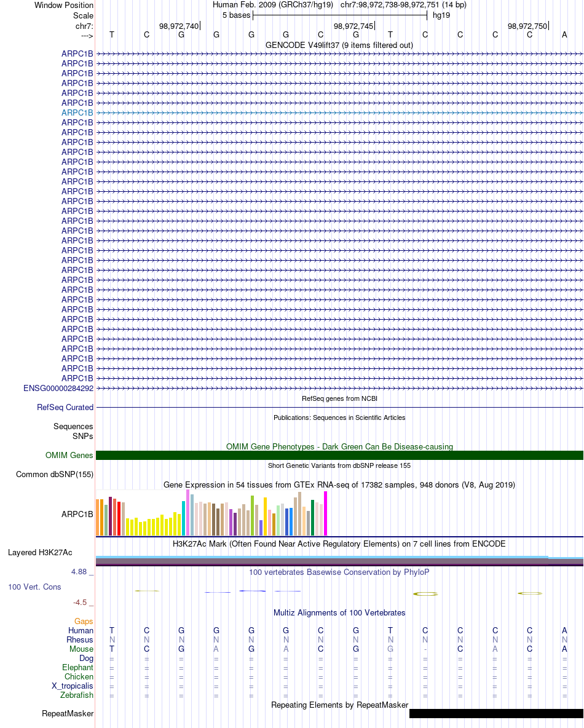The width and height of the screenshot is (584, 728).
Task: Click the light-blue highlighted ARPC1B transcript line
Action: pos(339,113)
